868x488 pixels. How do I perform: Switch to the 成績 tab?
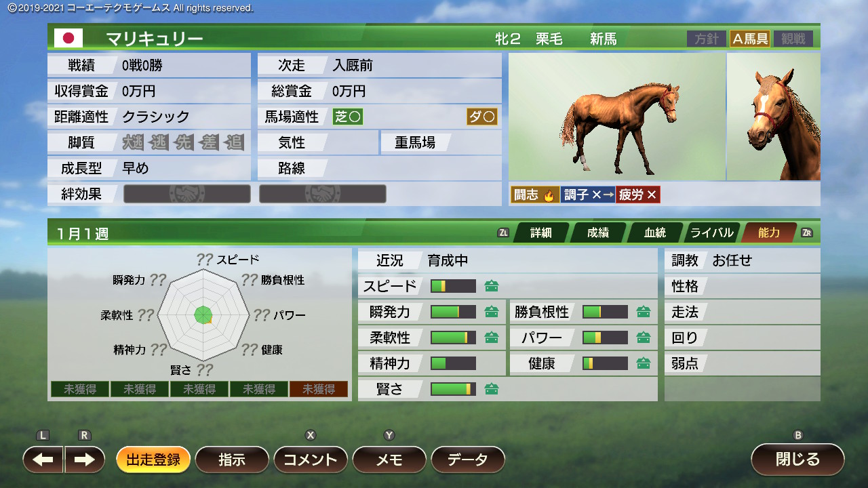(x=597, y=232)
